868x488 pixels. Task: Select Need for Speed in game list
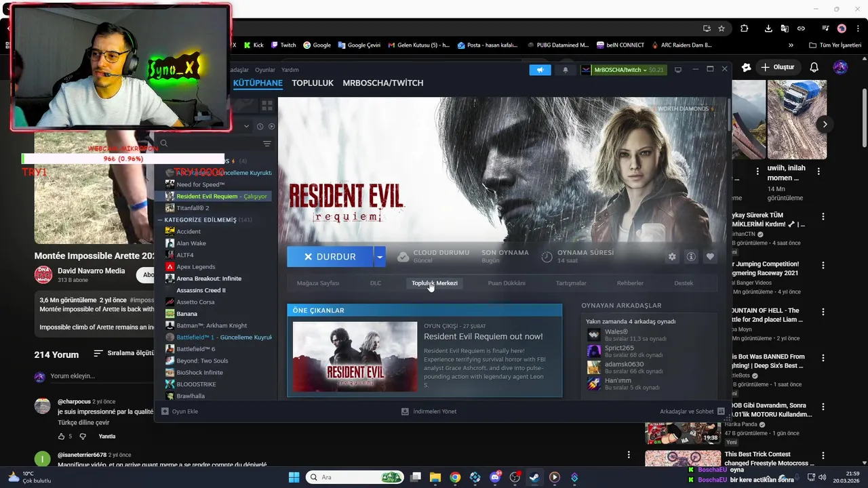click(200, 184)
